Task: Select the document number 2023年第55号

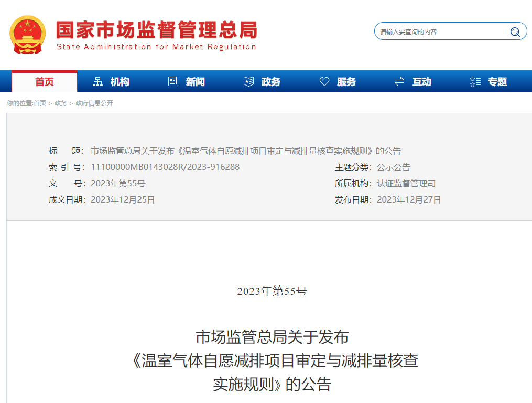Action: [116, 183]
